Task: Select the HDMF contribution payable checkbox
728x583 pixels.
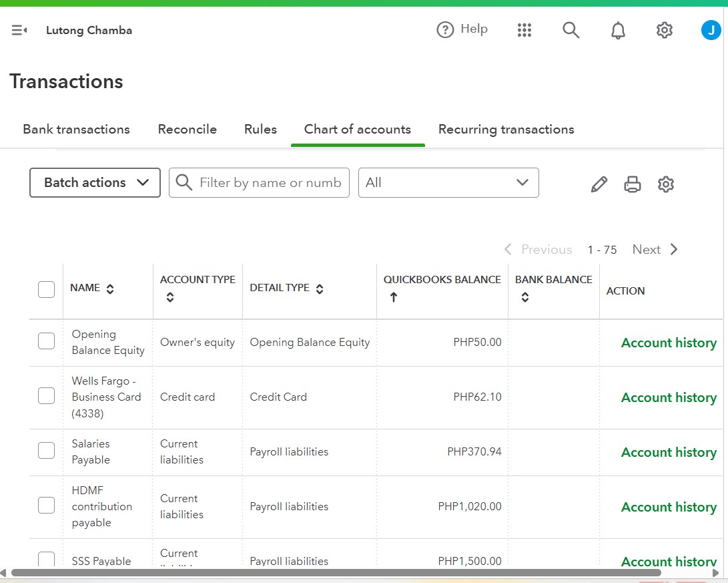Action: [x=47, y=506]
